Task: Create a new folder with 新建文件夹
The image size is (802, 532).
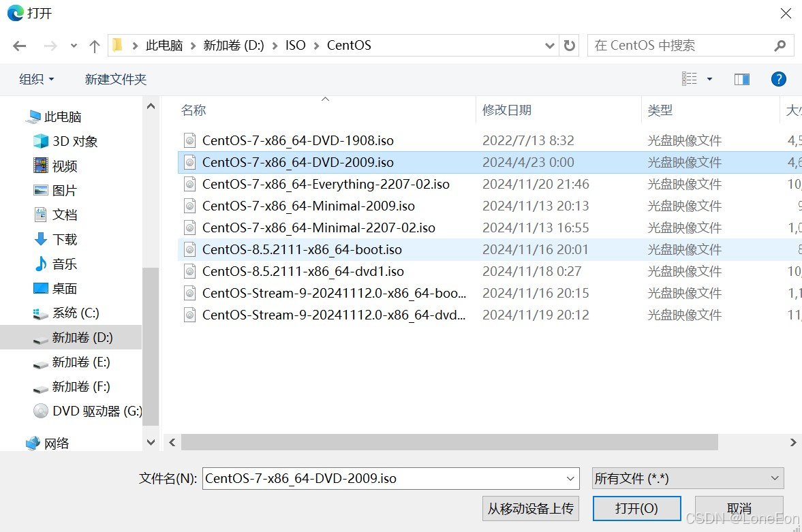Action: [x=116, y=79]
